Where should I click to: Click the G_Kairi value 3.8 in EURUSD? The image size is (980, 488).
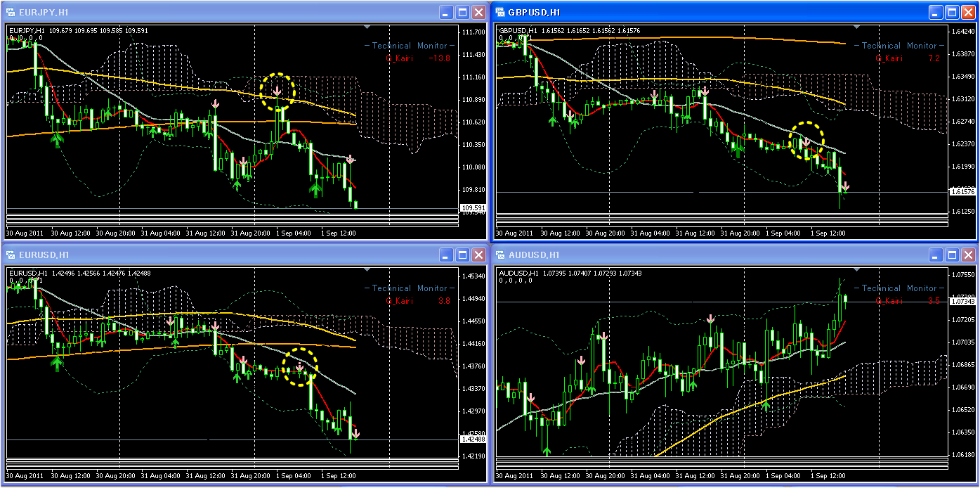[x=444, y=301]
